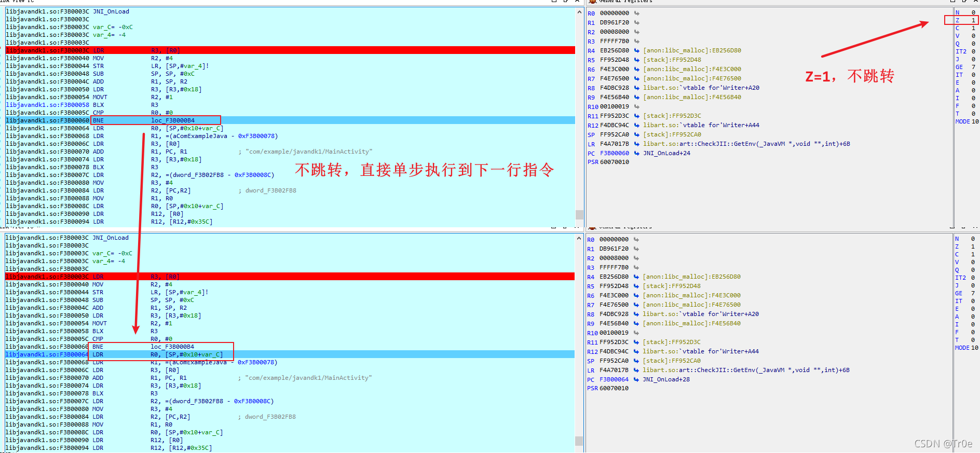Viewport: 980px width, 453px height.
Task: Follow the R5 arrow to [stack]:FF952D48 in upper registers
Action: (636, 60)
